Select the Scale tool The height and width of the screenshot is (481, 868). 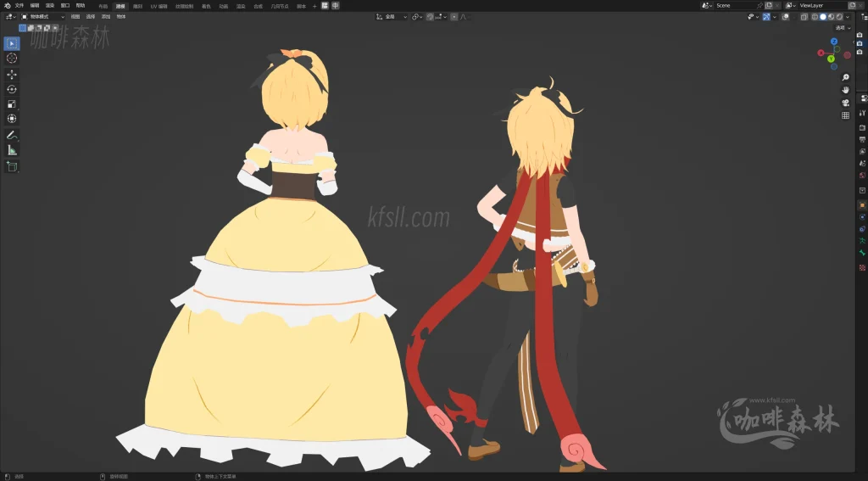(12, 104)
